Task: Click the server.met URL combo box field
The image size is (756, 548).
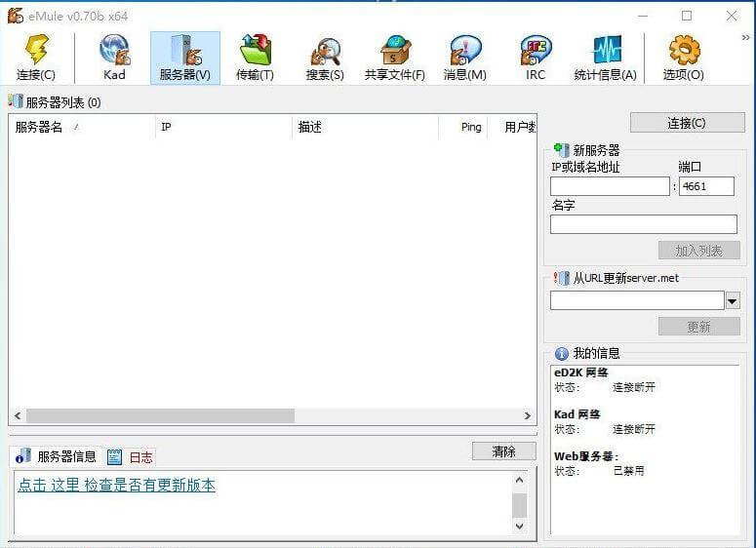Action: coord(637,300)
